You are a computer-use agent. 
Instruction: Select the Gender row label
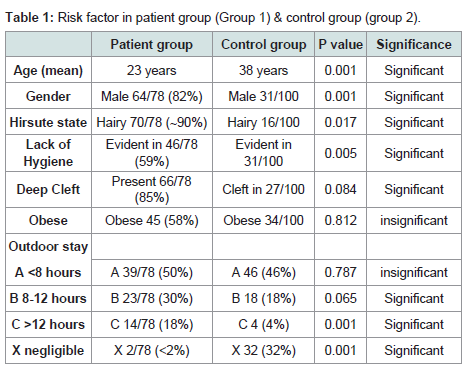point(48,96)
